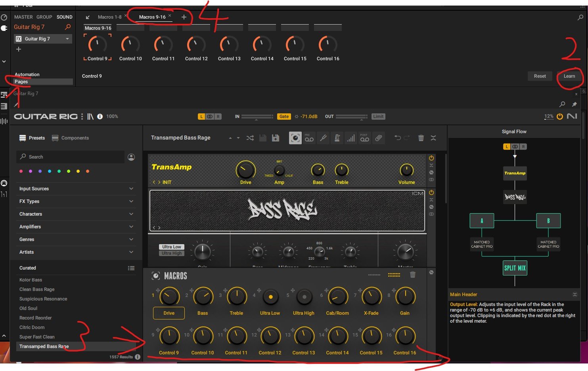Screen dimensions: 588x371
Task: Switch to the MASTER tab
Action: (x=23, y=17)
